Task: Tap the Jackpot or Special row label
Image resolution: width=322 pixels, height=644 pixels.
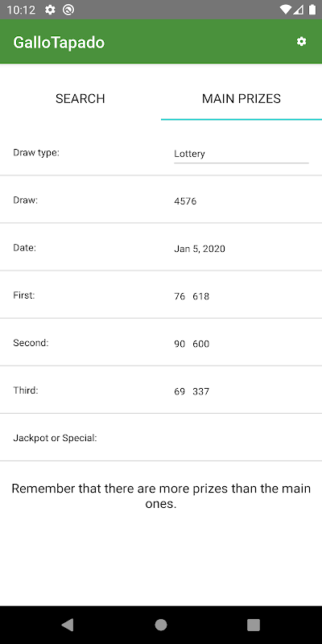Action: pyautogui.click(x=55, y=438)
